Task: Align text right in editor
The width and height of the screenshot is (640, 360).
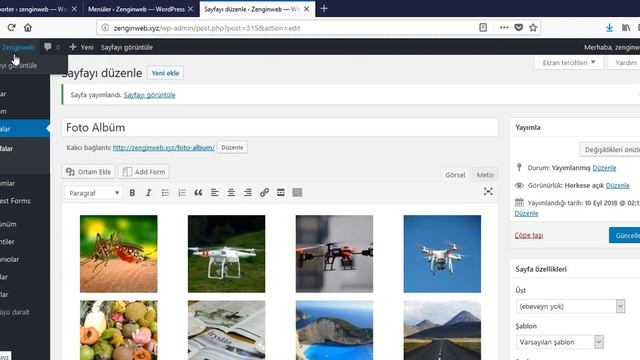Action: click(x=248, y=193)
